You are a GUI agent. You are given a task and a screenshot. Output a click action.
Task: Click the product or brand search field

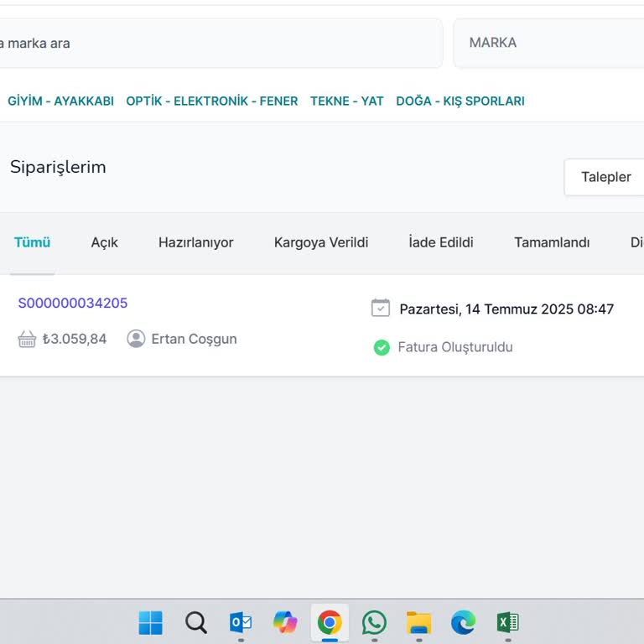tap(218, 43)
